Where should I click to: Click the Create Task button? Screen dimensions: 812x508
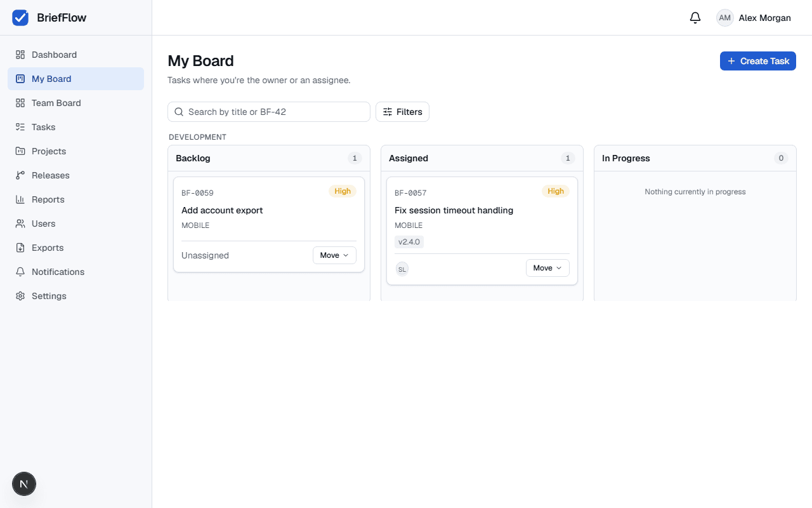(758, 61)
